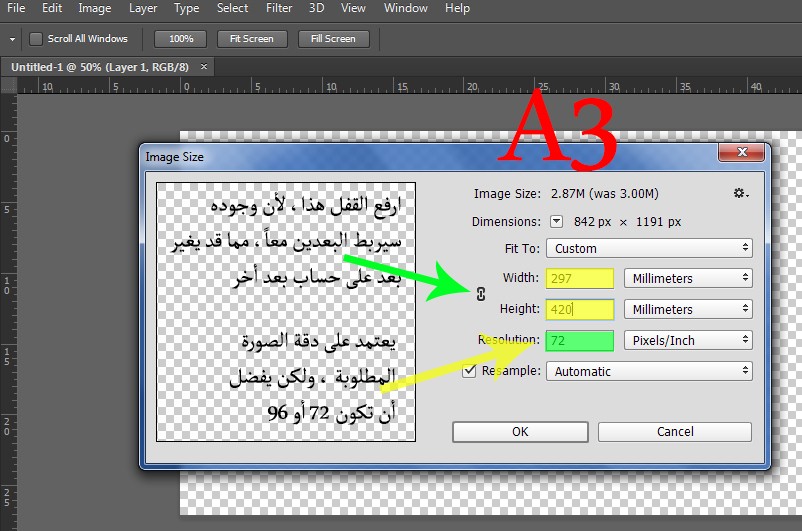Open the Filter menu

tap(279, 8)
